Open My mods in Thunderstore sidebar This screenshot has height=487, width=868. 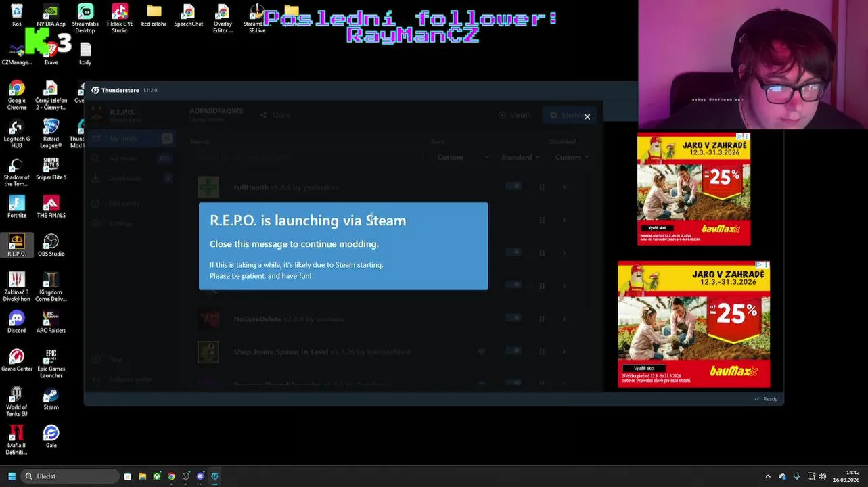[x=131, y=139]
